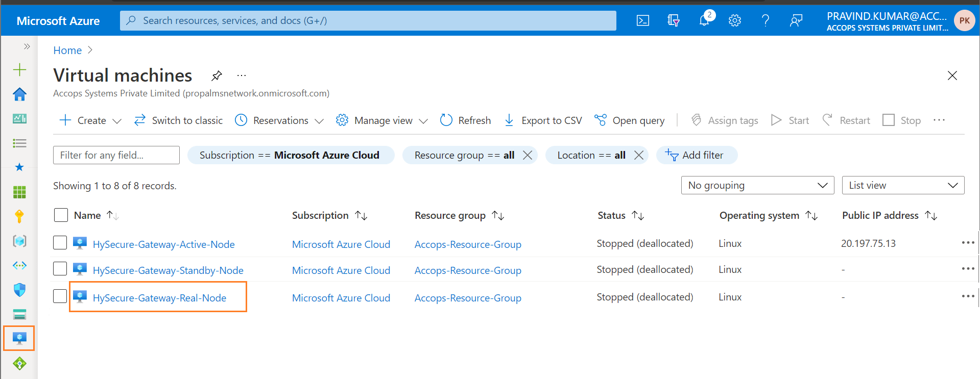
Task: Open the No grouping dropdown
Action: point(757,185)
